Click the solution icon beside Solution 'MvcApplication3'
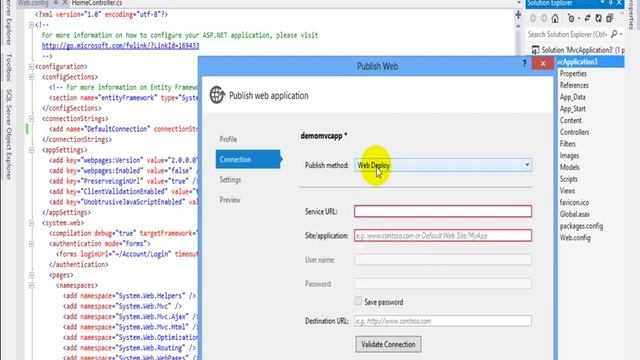The image size is (640, 360). [535, 50]
